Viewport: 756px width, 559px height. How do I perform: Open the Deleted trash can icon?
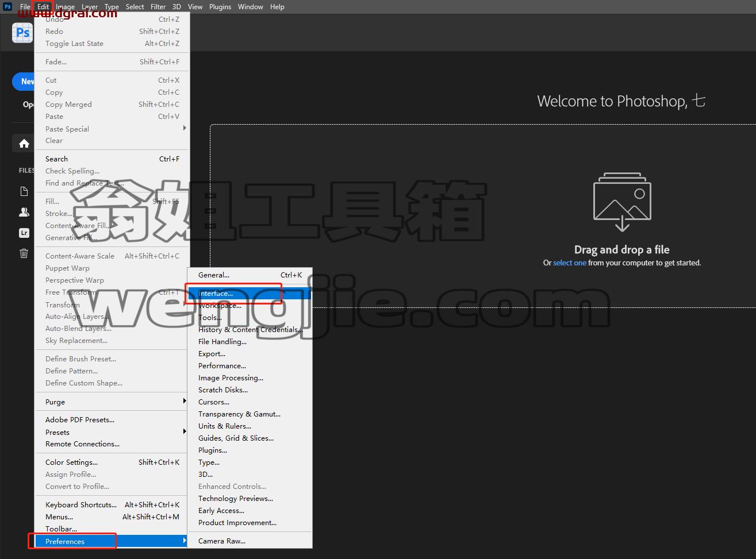click(24, 253)
